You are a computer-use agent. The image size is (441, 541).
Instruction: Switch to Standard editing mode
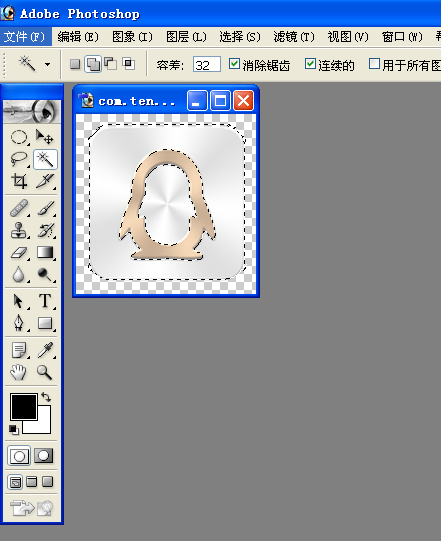(19, 456)
